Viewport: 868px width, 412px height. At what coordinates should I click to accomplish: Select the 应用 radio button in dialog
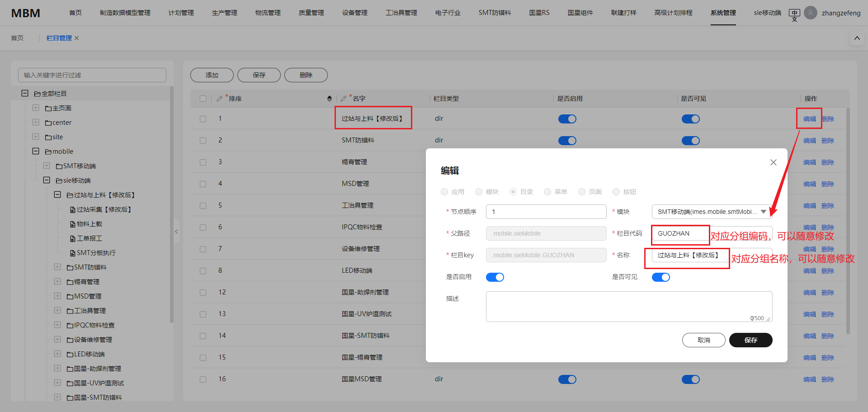(444, 192)
